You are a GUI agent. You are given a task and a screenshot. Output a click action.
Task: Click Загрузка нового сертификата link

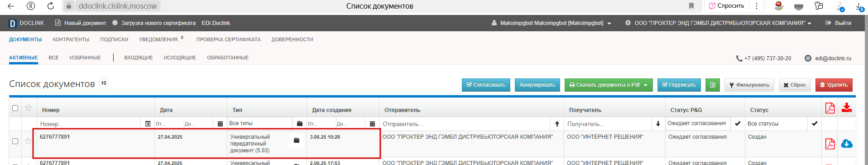[154, 23]
